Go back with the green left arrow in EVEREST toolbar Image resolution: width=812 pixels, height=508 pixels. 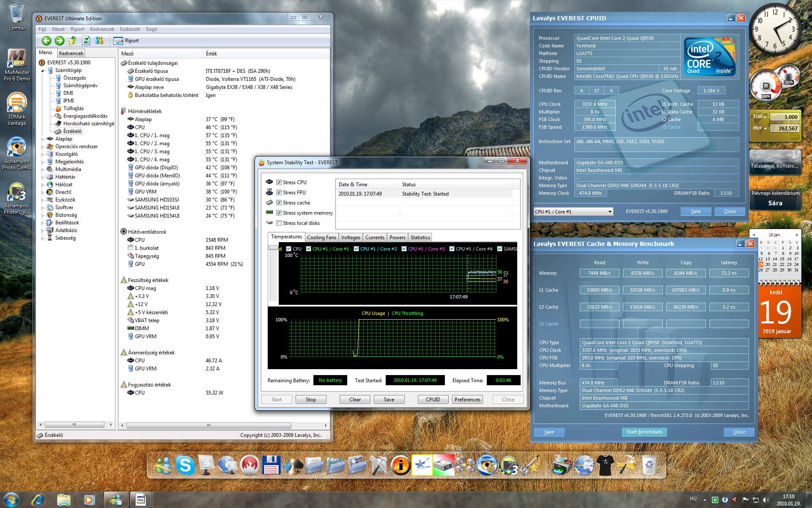point(47,41)
